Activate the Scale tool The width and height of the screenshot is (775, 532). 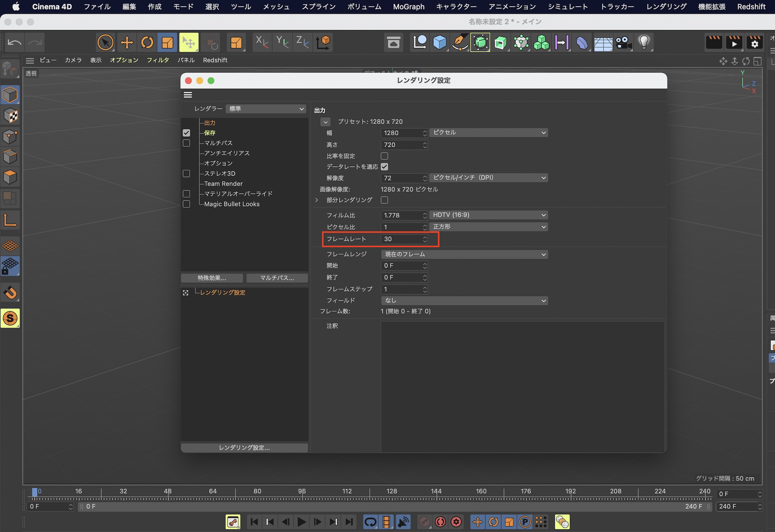[167, 42]
